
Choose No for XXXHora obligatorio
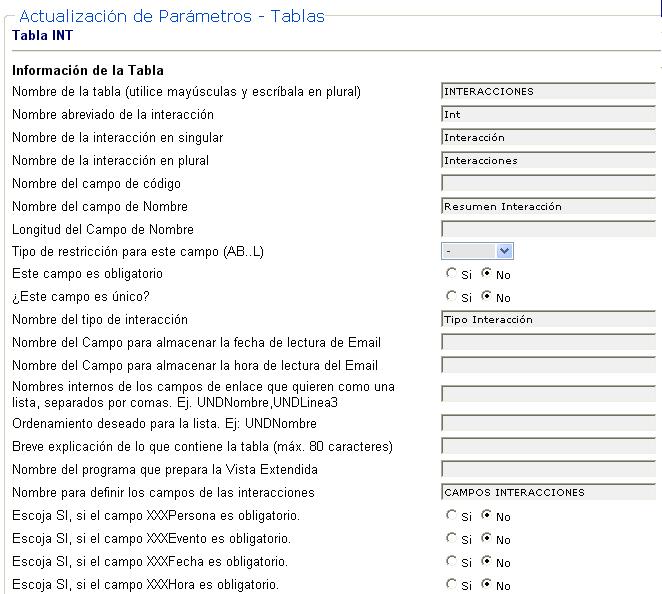tap(487, 585)
